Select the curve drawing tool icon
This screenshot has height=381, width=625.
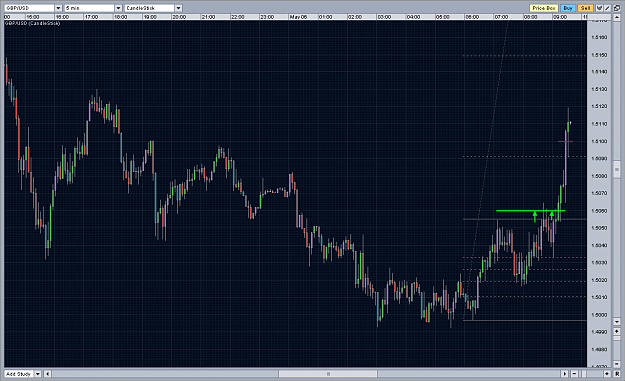coord(599,8)
